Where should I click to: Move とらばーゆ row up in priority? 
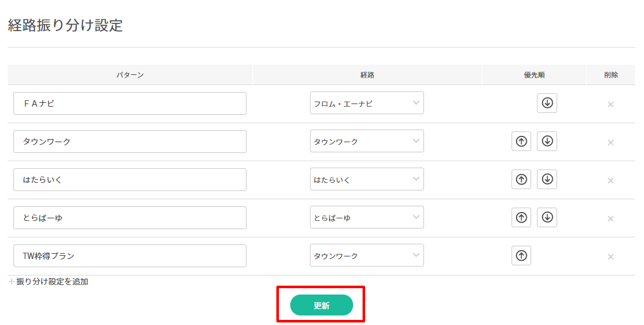521,218
